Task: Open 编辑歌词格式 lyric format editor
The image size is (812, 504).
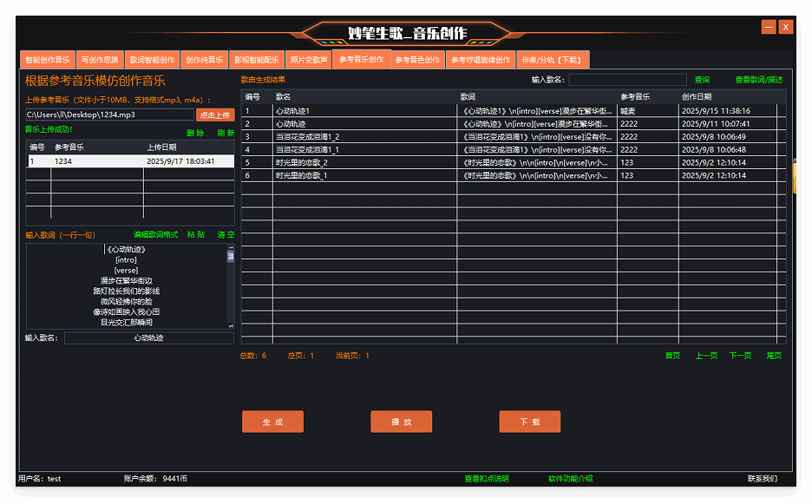Action: pyautogui.click(x=155, y=235)
